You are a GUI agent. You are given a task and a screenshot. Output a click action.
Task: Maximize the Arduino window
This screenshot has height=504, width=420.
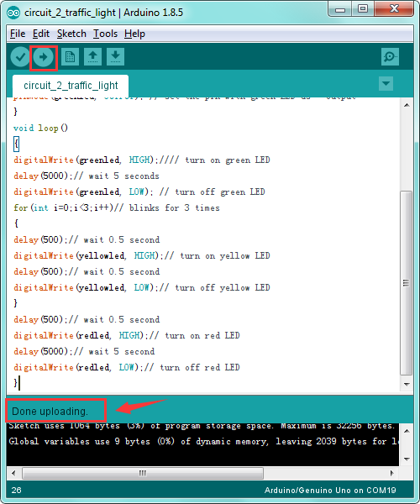[363, 8]
